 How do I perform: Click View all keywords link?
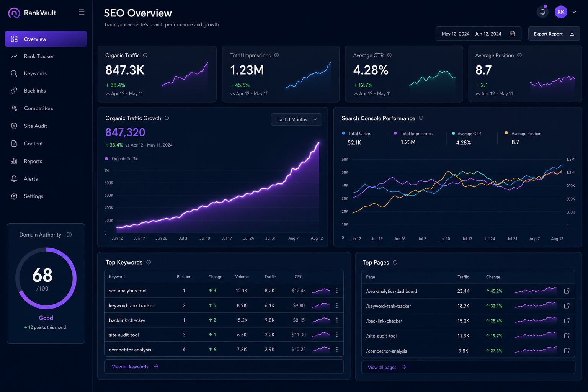coord(135,367)
